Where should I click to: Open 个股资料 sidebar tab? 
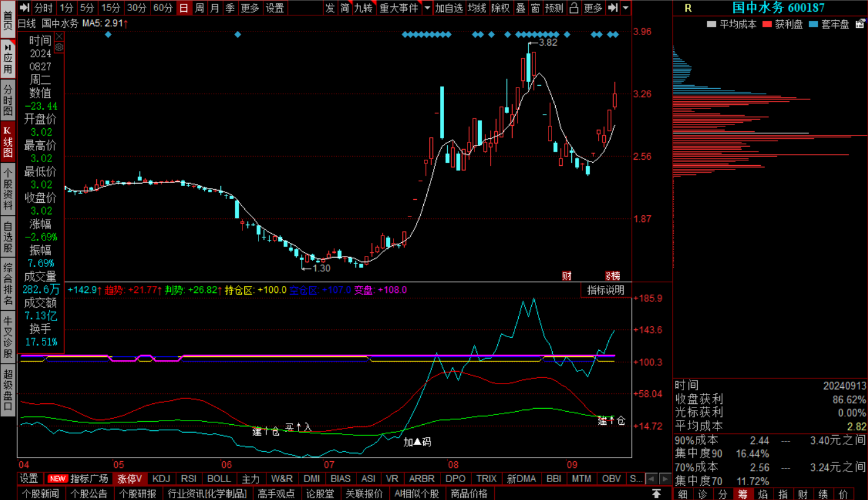(8, 188)
